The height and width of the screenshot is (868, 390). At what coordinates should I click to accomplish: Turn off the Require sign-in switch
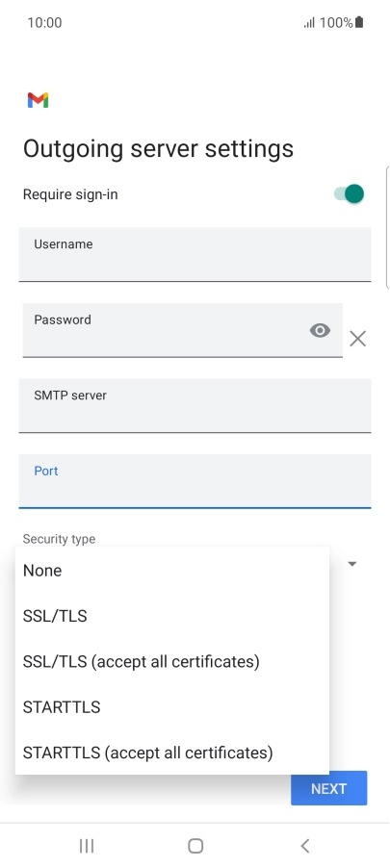click(x=349, y=194)
